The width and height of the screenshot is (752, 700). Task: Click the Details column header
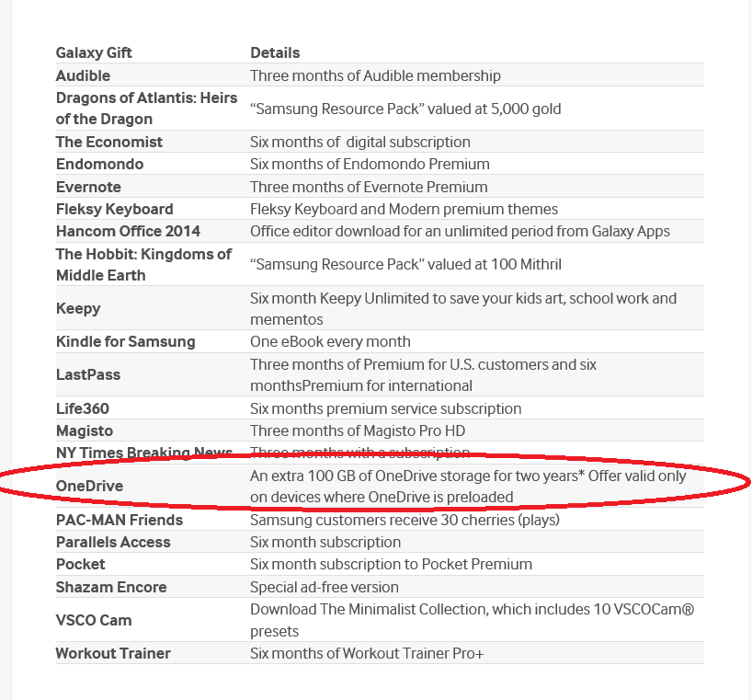(275, 52)
